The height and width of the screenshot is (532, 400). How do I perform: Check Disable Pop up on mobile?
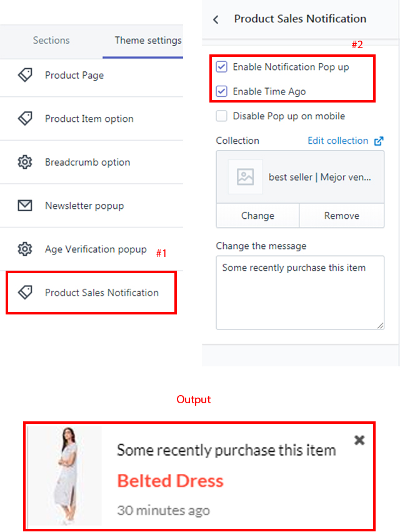point(222,116)
